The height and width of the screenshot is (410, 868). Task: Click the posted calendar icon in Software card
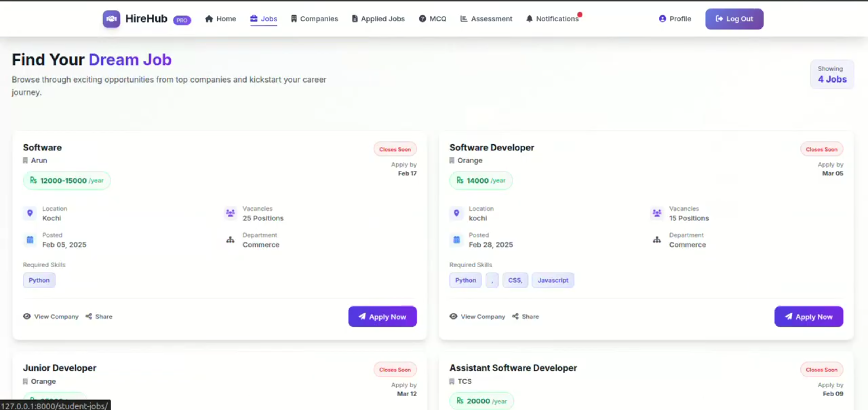pos(30,240)
